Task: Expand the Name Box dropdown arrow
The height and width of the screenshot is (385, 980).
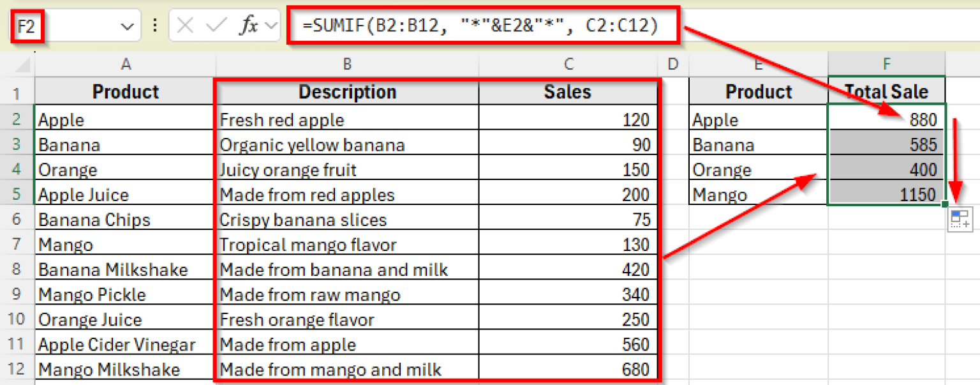Action: pos(126,26)
